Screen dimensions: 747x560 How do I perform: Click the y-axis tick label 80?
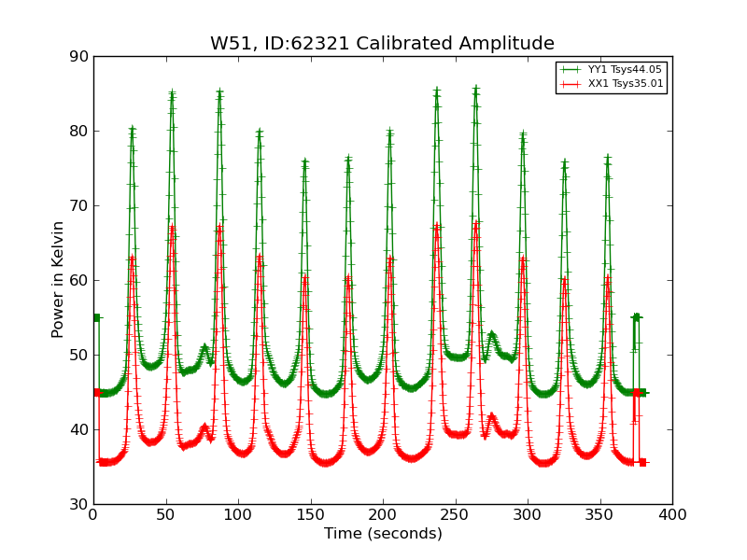[79, 131]
